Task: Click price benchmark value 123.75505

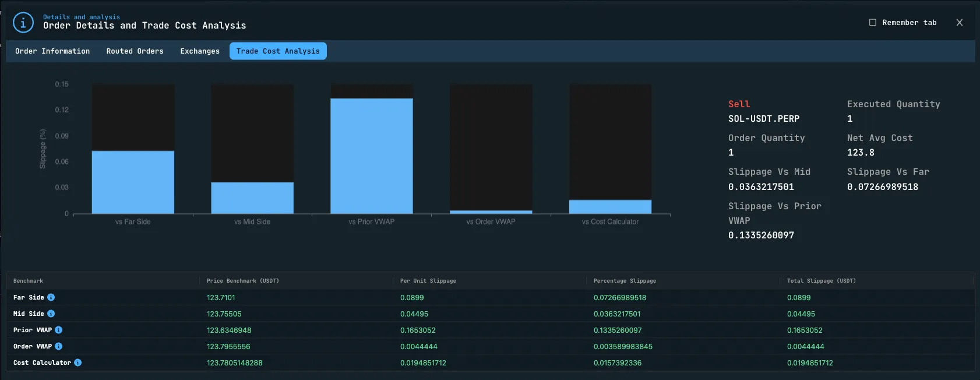Action: [224, 314]
